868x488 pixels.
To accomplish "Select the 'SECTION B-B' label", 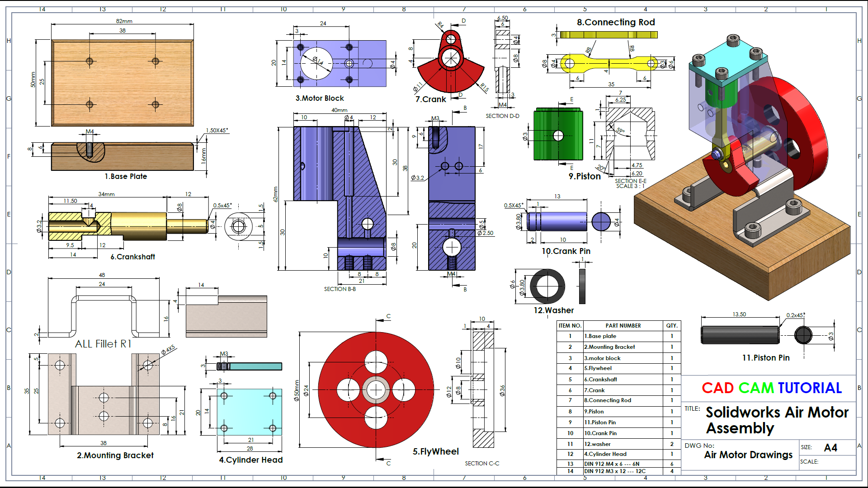I will pos(340,289).
